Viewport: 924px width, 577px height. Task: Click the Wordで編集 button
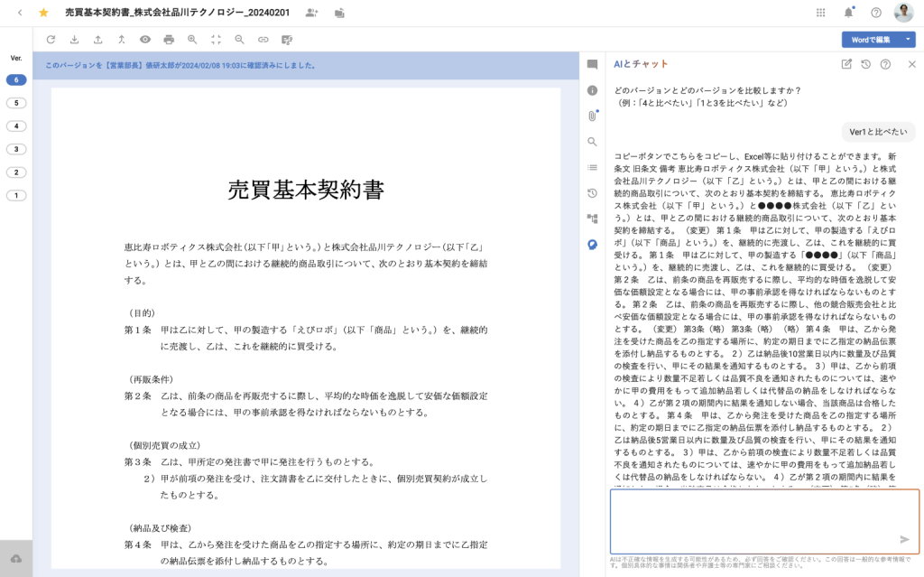(x=871, y=40)
